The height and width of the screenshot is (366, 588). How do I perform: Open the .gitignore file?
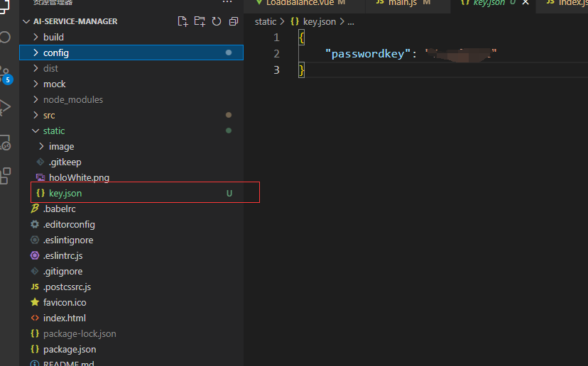(131, 271)
